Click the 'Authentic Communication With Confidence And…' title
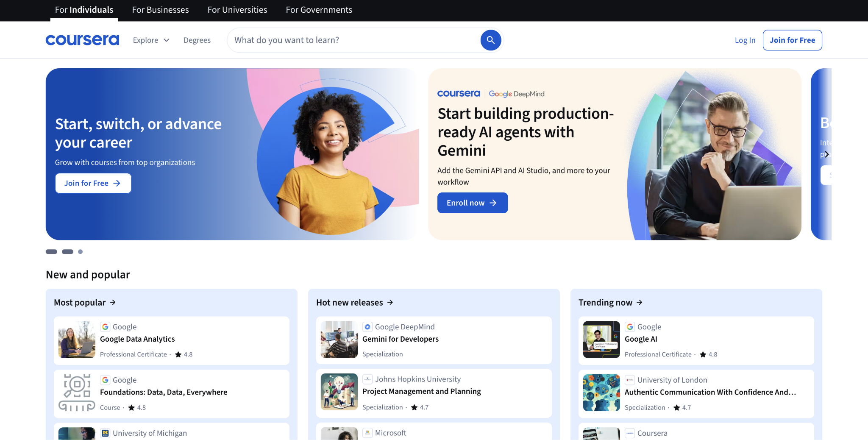 (710, 392)
